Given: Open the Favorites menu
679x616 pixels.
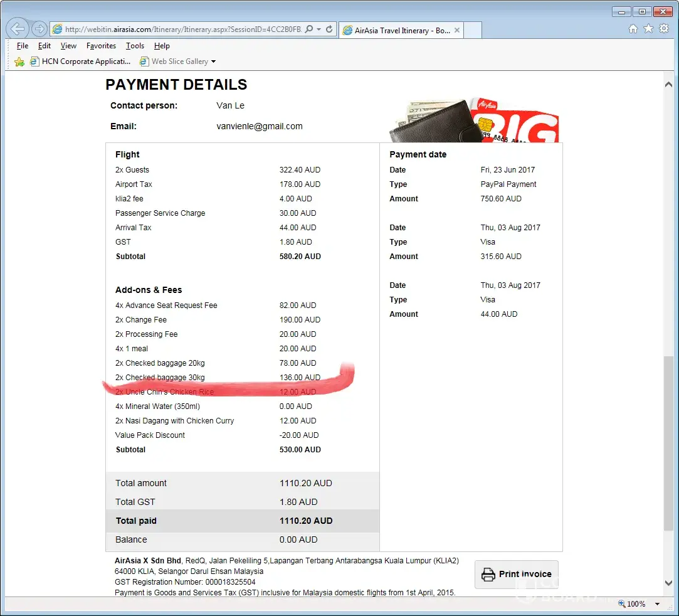Looking at the screenshot, I should [x=102, y=46].
